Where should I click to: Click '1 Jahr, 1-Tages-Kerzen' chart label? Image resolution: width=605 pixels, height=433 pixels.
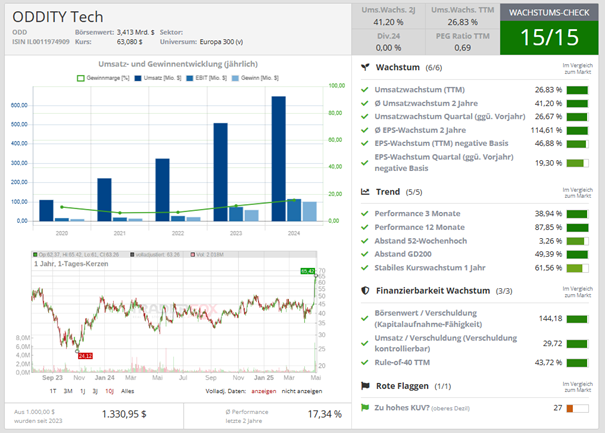click(x=71, y=264)
